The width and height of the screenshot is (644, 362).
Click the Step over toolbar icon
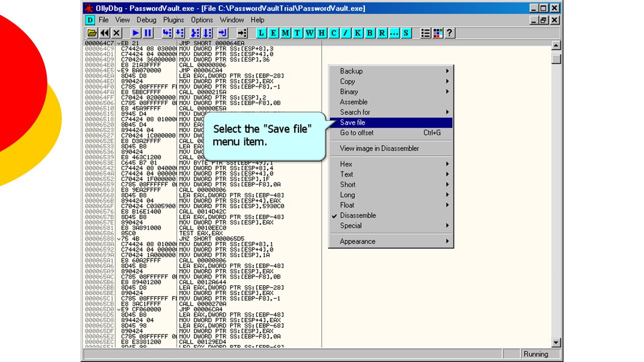(x=179, y=33)
